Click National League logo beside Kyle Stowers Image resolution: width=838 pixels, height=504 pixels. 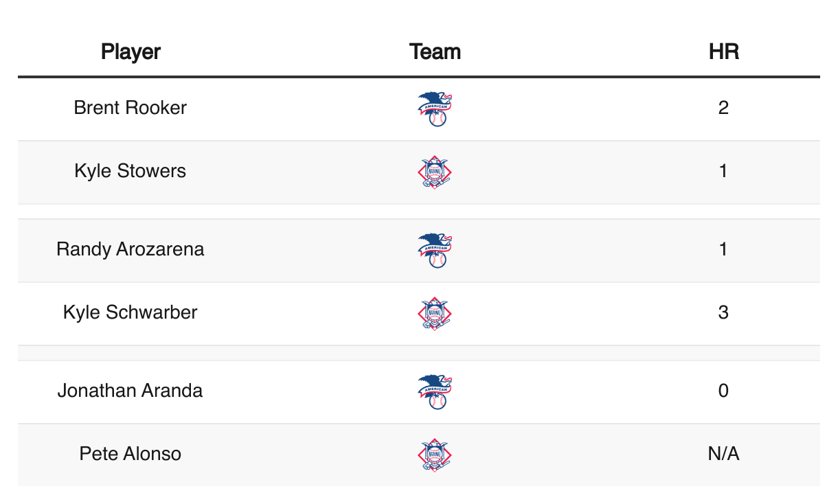[x=435, y=172]
